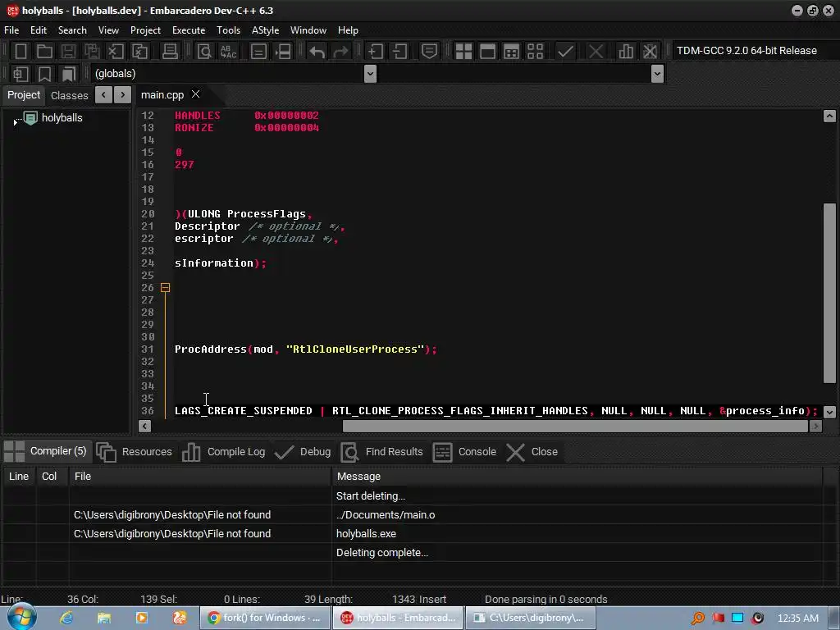The image size is (840, 630).
Task: Close the bottom panel with Close button
Action: pos(532,452)
